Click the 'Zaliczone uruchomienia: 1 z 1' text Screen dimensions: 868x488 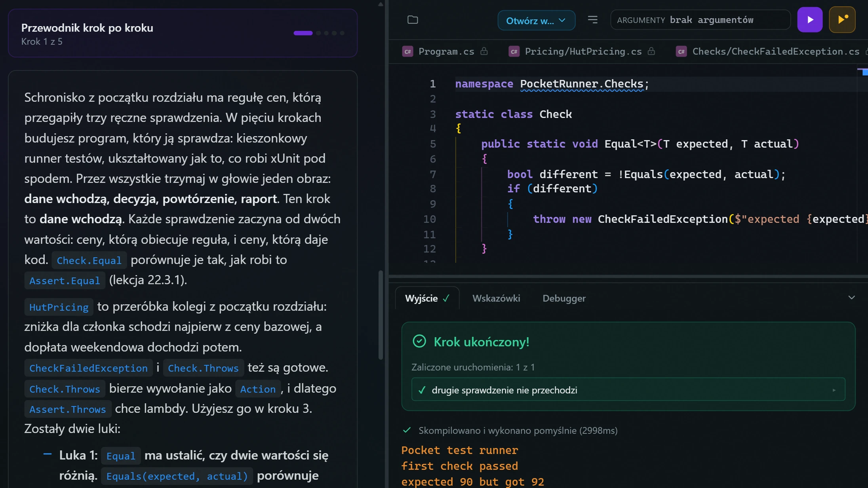tap(473, 367)
